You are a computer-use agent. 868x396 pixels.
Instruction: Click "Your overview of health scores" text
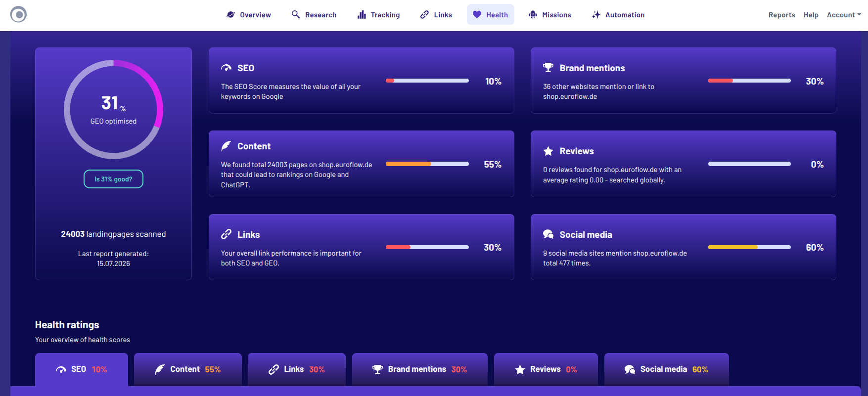(83, 340)
